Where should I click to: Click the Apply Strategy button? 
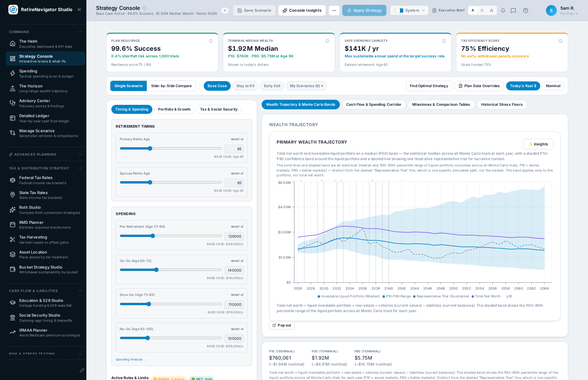[x=364, y=11]
